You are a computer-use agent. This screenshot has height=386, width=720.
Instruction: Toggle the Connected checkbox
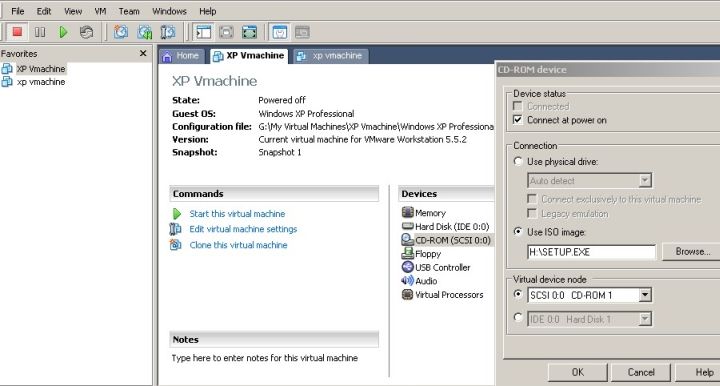tap(518, 106)
